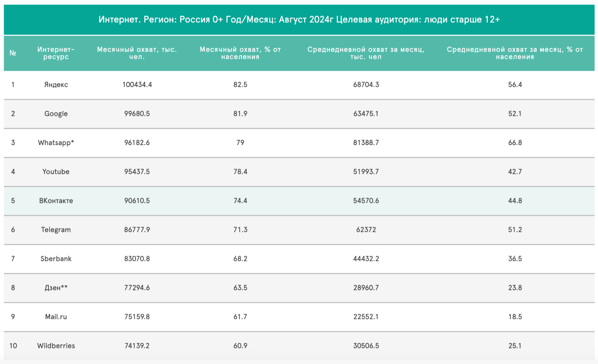Click the value 77294.6 for Дзен
Image resolution: width=598 pixels, height=364 pixels.
[x=137, y=288]
